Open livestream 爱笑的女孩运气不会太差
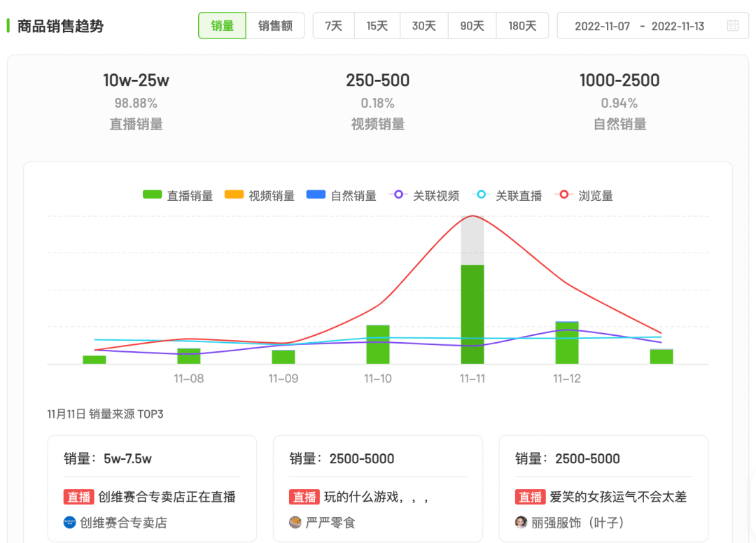 tap(618, 497)
